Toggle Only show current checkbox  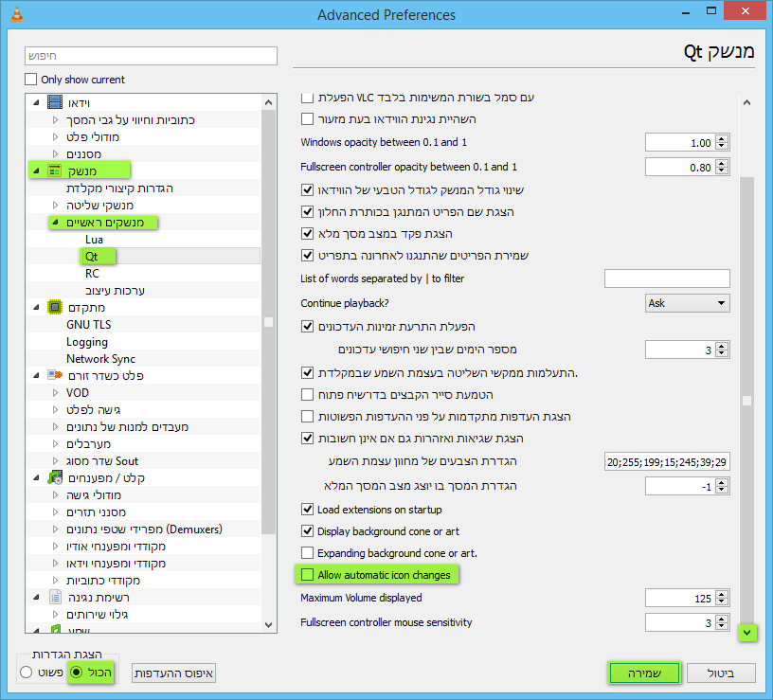[x=30, y=80]
